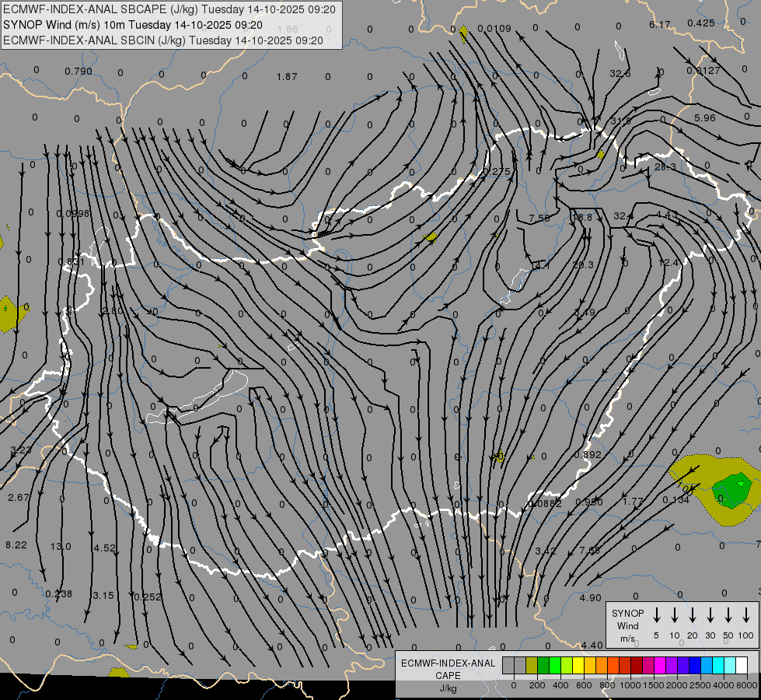
Task: Click the map value '4.52'
Action: tap(104, 548)
